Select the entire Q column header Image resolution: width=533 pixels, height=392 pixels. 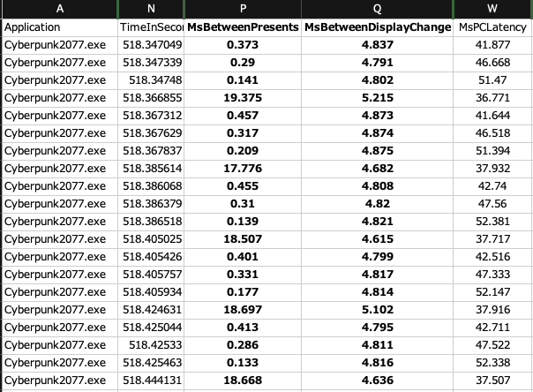tap(377, 9)
